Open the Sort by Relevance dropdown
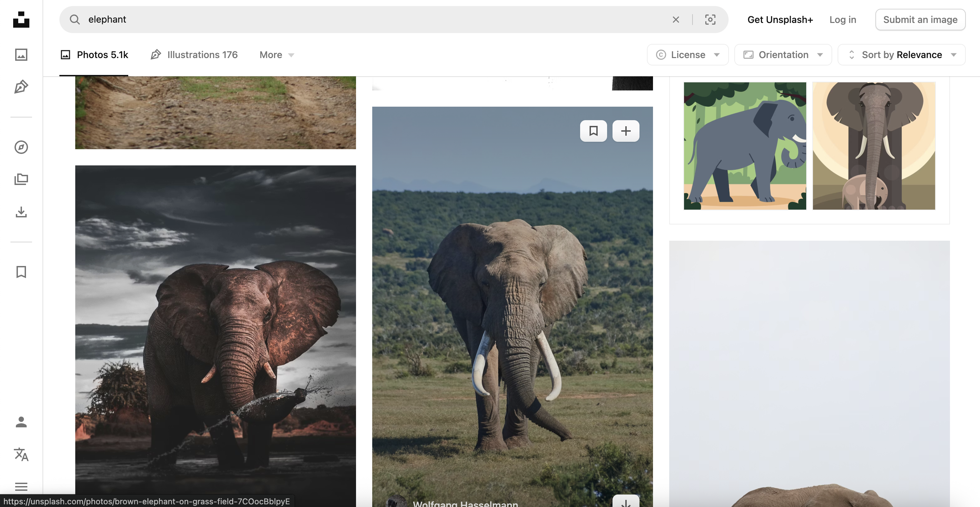 click(x=902, y=55)
